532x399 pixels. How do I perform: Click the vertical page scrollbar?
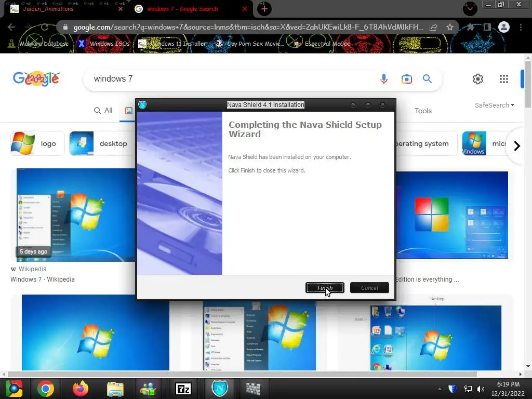(x=528, y=85)
